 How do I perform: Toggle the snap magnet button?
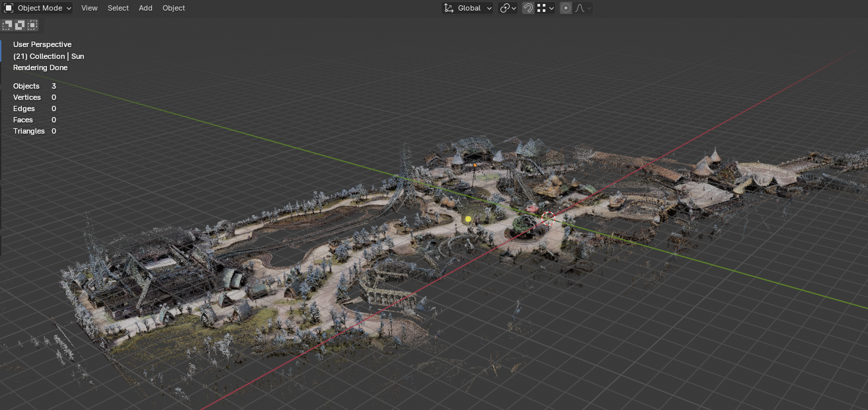528,8
